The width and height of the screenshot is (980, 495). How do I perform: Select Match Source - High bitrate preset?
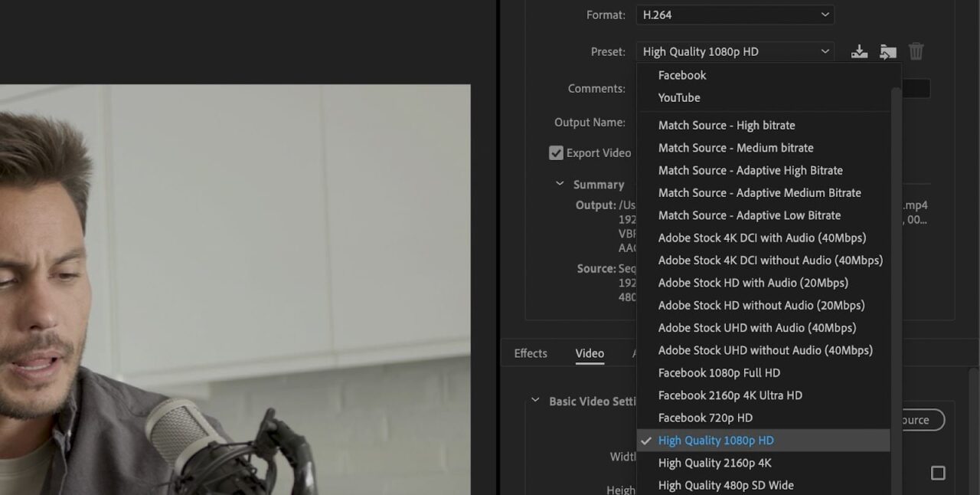pyautogui.click(x=726, y=125)
